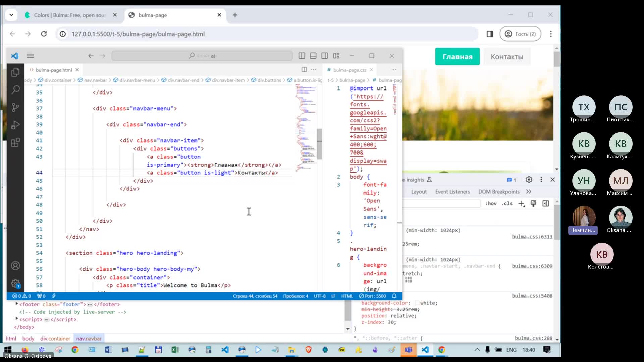
Task: Open the notifications bell in status bar
Action: tap(394, 296)
